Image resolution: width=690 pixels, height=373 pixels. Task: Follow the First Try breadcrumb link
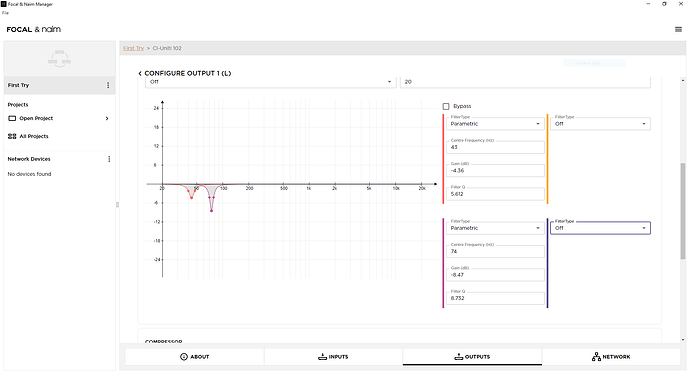click(x=133, y=48)
